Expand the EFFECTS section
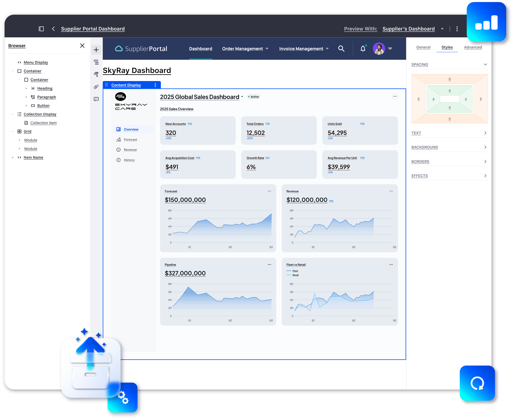The height and width of the screenshot is (420, 513). pos(485,176)
